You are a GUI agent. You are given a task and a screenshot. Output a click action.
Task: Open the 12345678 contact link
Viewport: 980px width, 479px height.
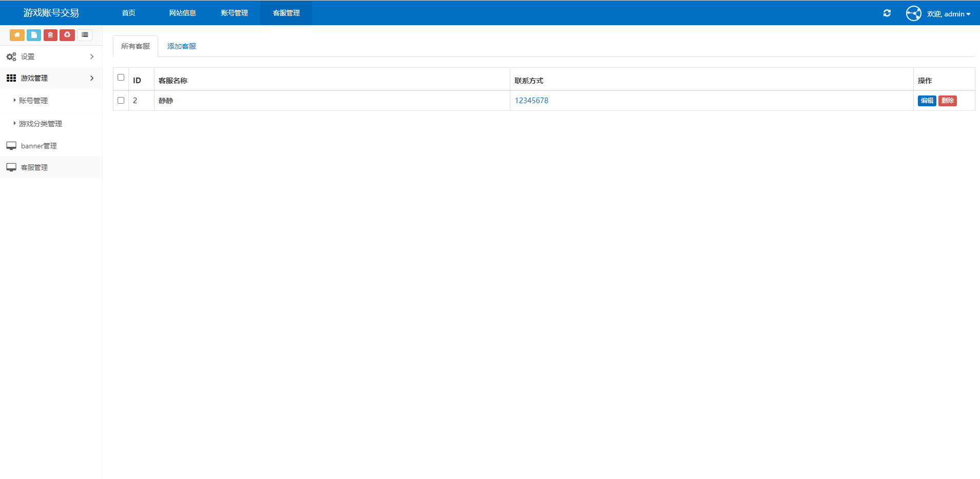point(531,101)
